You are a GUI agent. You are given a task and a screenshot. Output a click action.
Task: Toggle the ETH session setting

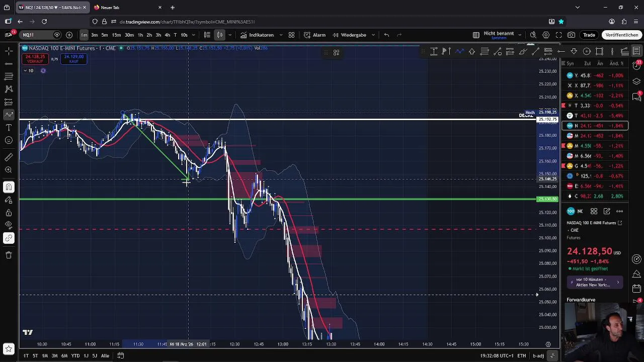(x=522, y=355)
